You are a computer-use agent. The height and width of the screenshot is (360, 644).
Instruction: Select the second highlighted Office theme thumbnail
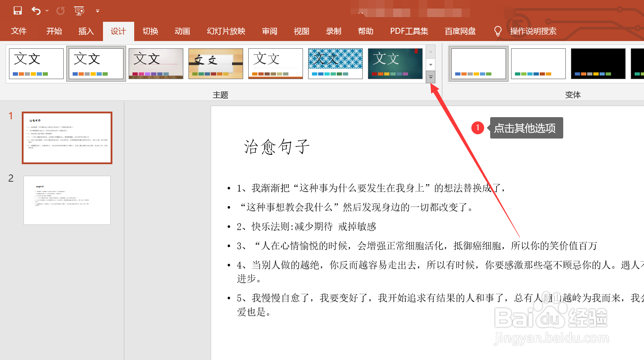coord(96,64)
